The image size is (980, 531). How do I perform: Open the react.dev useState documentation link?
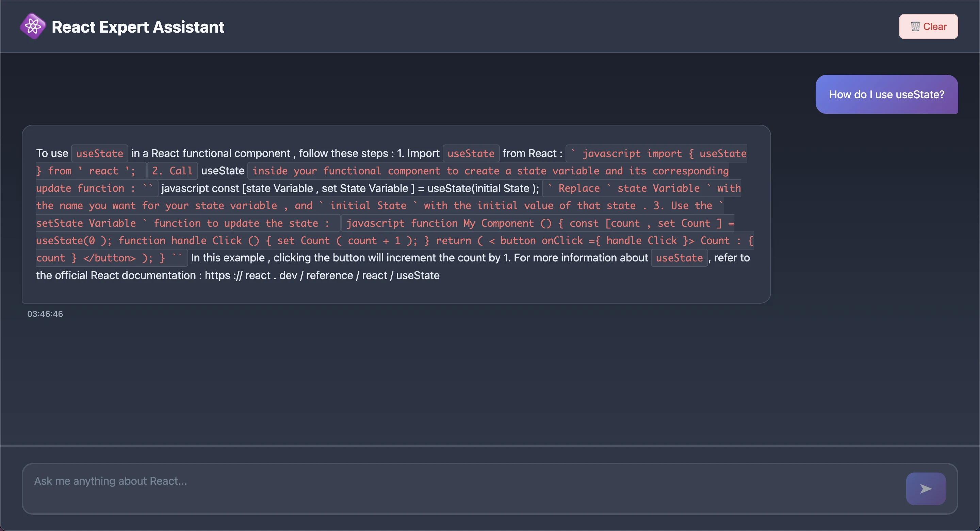(x=322, y=276)
